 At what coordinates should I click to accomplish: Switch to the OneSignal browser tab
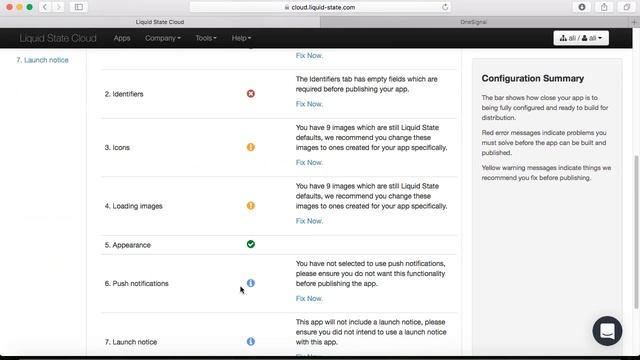[x=473, y=22]
